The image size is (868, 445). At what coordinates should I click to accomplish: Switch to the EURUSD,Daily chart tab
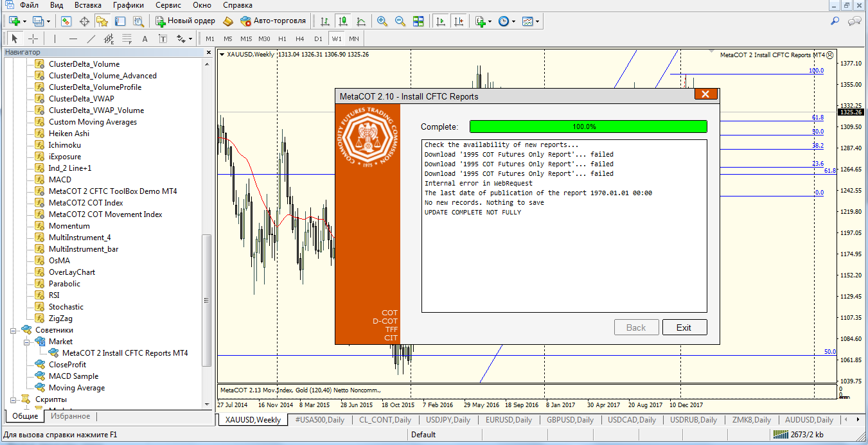(x=509, y=420)
